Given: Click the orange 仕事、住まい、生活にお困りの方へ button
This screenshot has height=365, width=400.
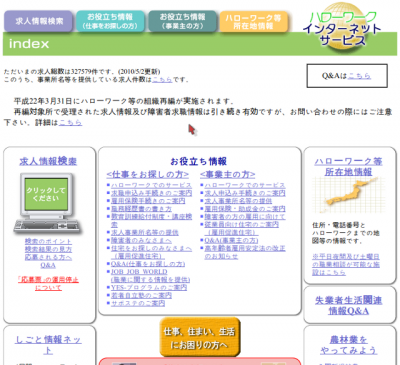Looking at the screenshot, I should [x=199, y=338].
